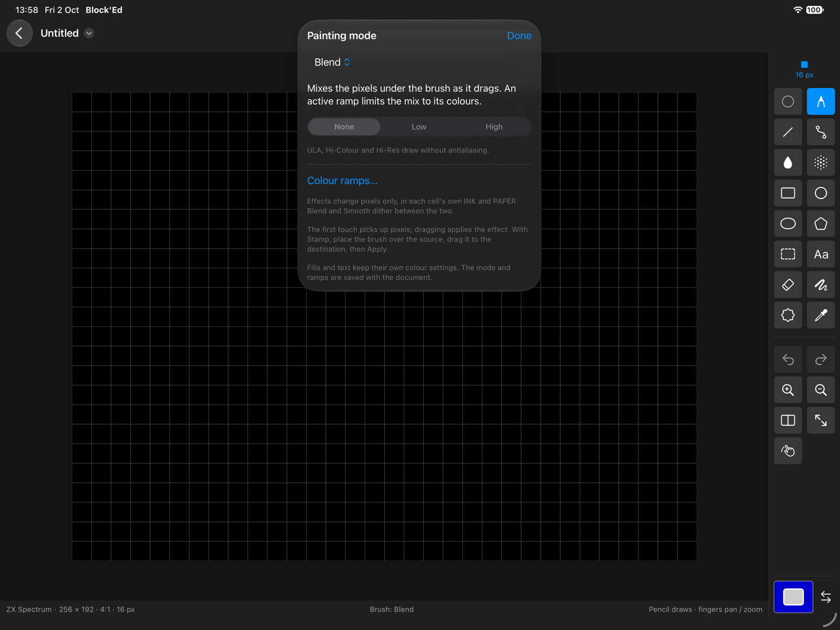
Task: Zoom in with the plus magnifier
Action: coord(787,390)
